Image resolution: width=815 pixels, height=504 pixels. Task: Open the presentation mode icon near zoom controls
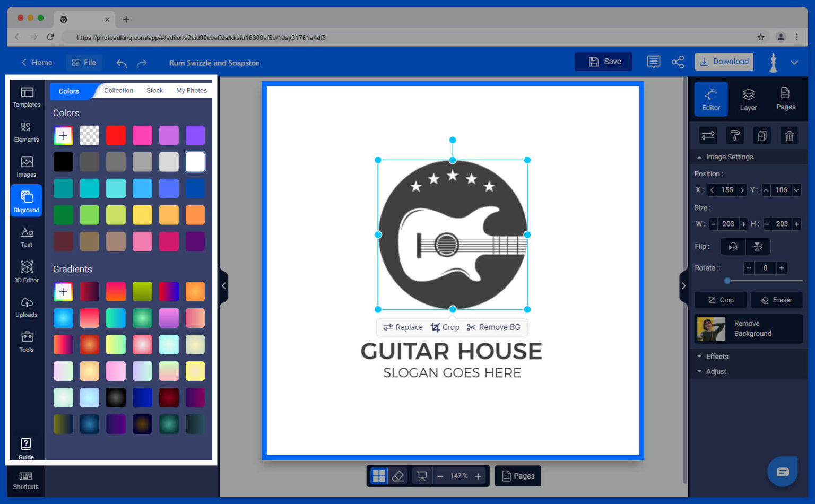(421, 476)
